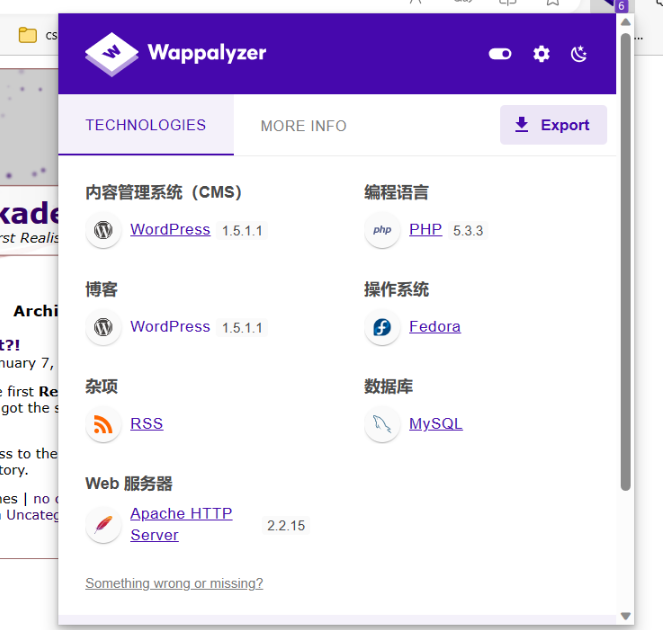
Task: Open Wappalyzer settings gear
Action: coord(541,54)
